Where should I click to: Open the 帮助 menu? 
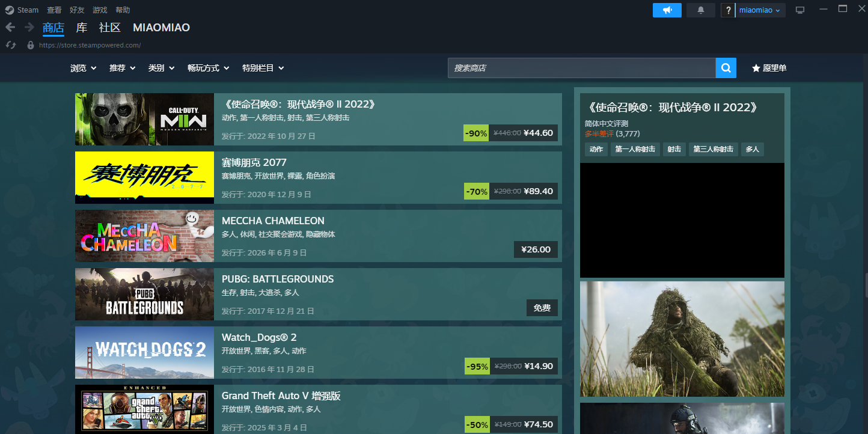pyautogui.click(x=123, y=10)
